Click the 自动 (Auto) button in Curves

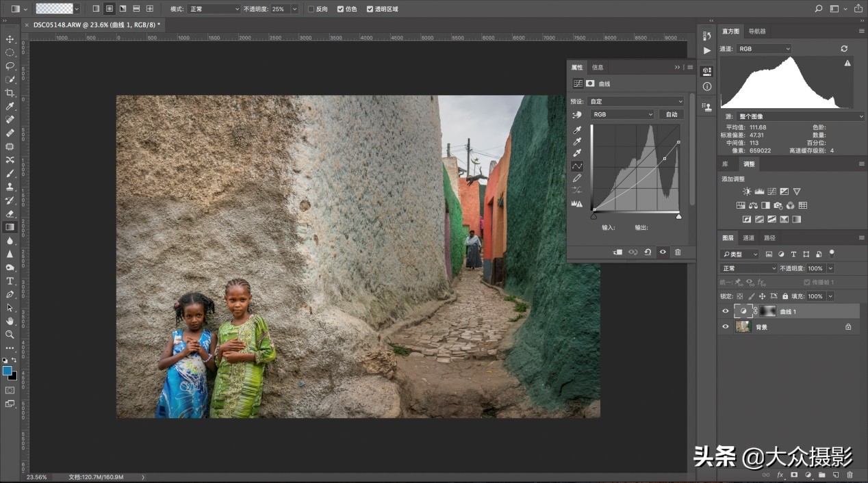(x=672, y=114)
